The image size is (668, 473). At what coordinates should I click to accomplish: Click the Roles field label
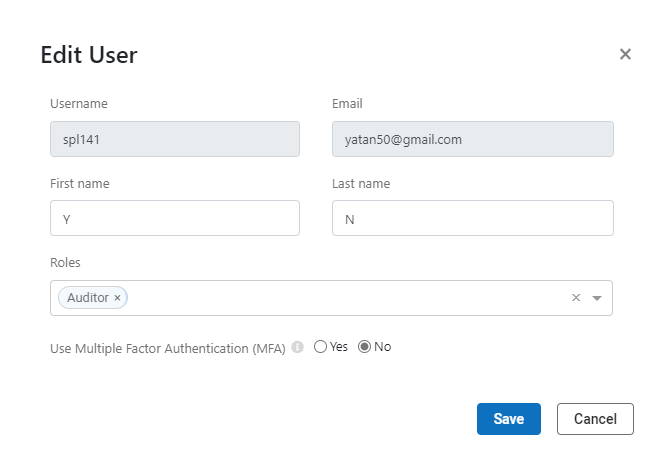(x=65, y=262)
